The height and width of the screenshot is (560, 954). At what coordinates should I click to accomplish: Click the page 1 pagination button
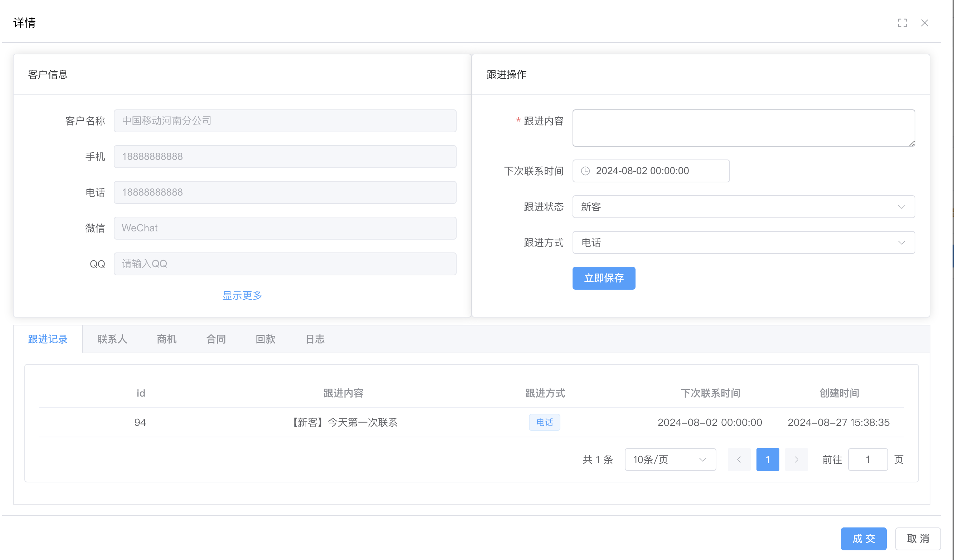(x=767, y=460)
